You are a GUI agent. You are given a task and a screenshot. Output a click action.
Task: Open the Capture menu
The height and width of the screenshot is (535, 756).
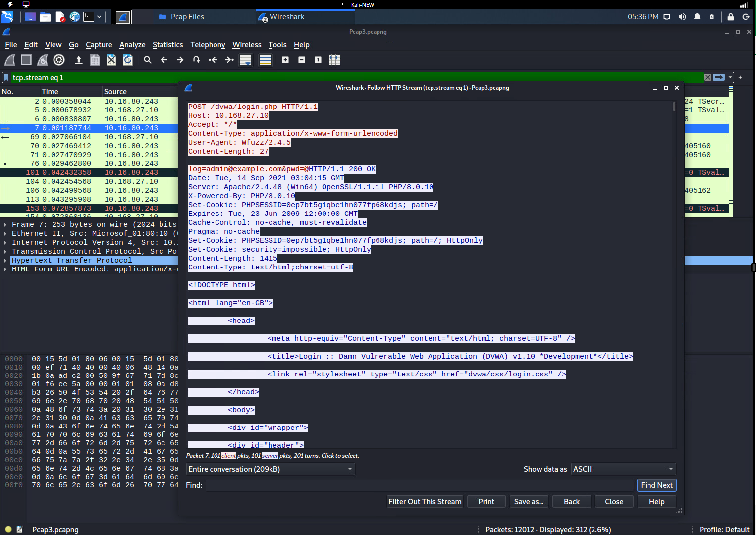(99, 45)
